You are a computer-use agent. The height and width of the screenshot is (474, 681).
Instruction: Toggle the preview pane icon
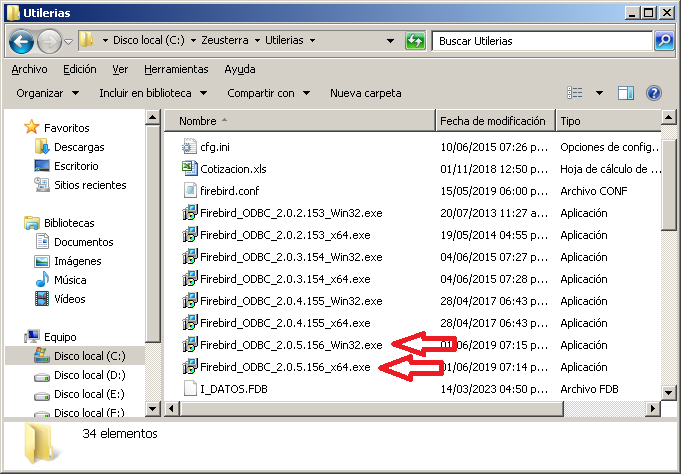(626, 93)
